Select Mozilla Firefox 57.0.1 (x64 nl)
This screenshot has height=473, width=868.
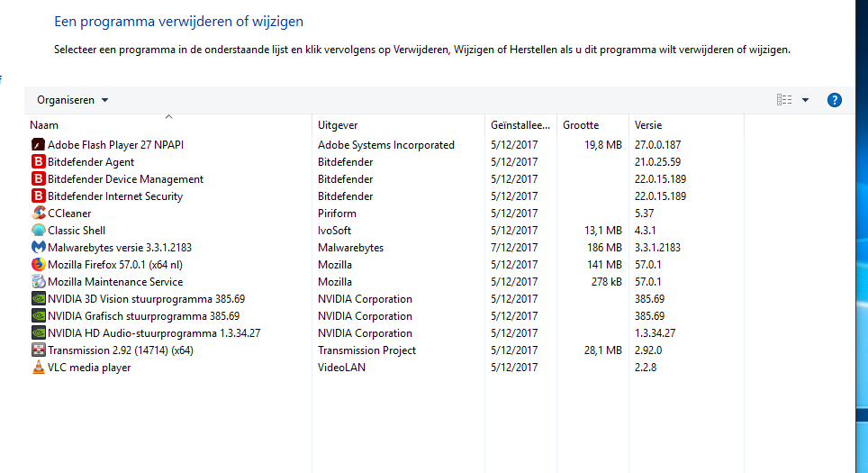pos(115,265)
